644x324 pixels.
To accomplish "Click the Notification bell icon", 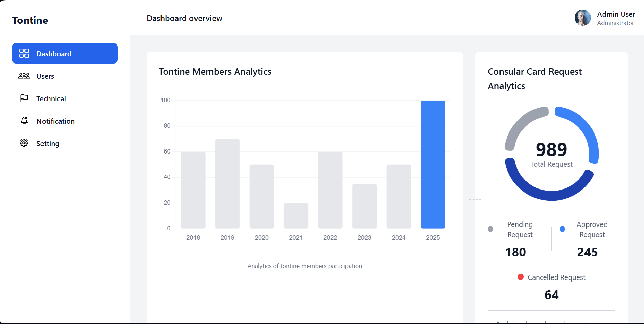I will (x=24, y=121).
